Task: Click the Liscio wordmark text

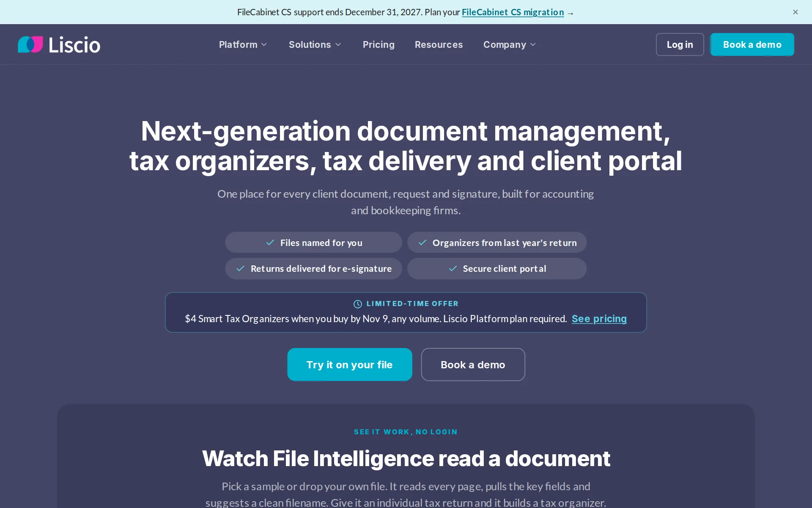Action: (x=74, y=45)
